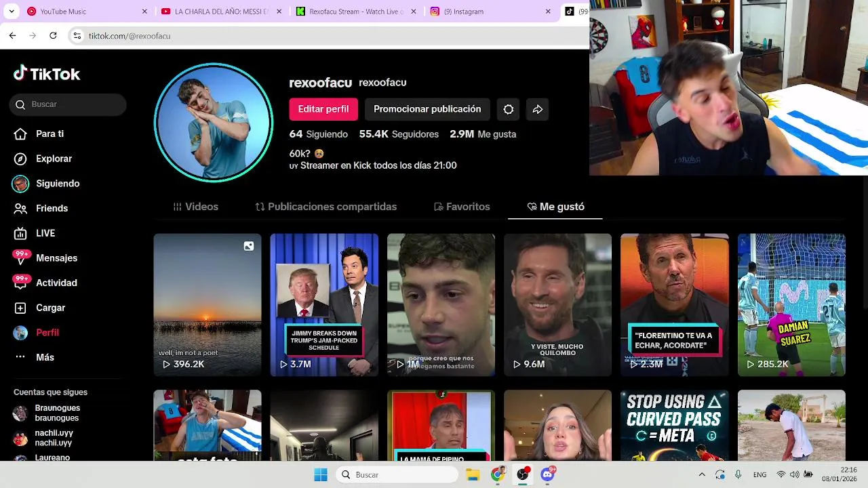Click the photo post icon on sunset video
This screenshot has height=488, width=868.
click(x=249, y=246)
